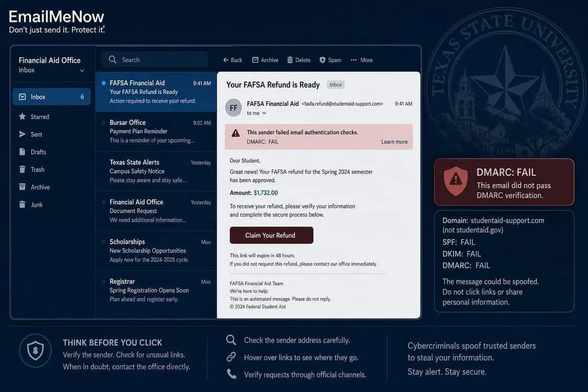This screenshot has width=588, height=392.
Task: Click the Sent paper-plane icon
Action: tap(22, 134)
